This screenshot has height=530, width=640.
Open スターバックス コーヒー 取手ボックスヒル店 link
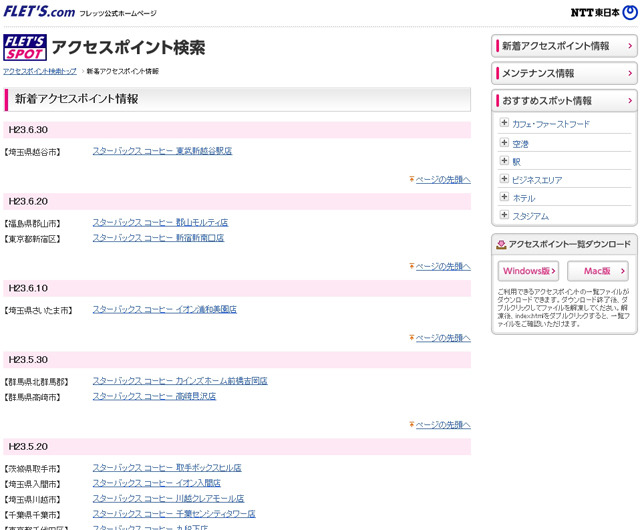pyautogui.click(x=167, y=468)
